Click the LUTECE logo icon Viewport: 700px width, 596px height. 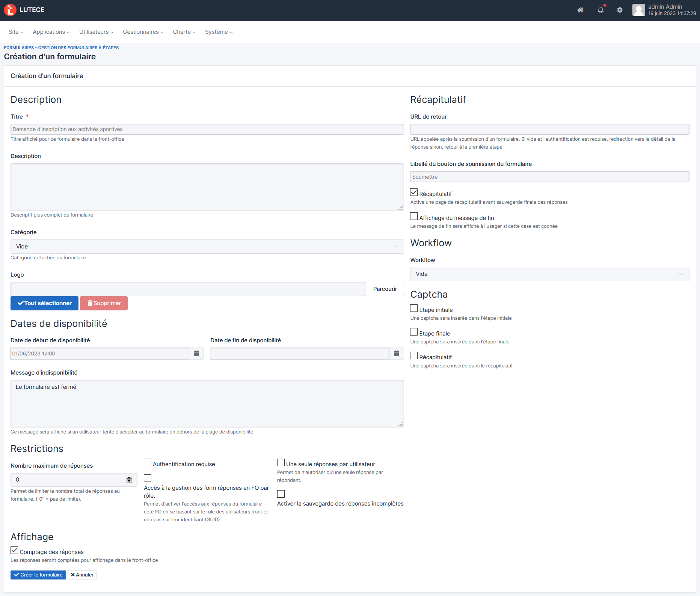pyautogui.click(x=10, y=10)
